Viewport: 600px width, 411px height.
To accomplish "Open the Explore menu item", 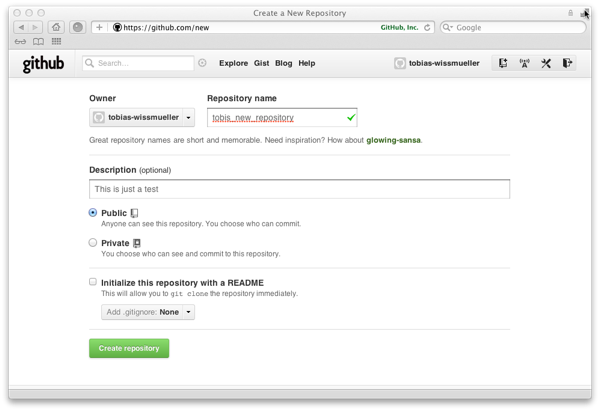I will click(233, 63).
